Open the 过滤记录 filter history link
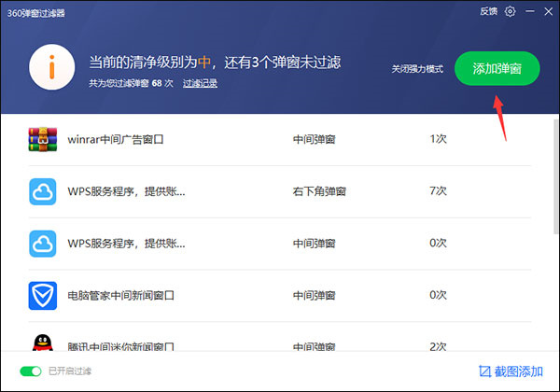The image size is (560, 392). [200, 83]
